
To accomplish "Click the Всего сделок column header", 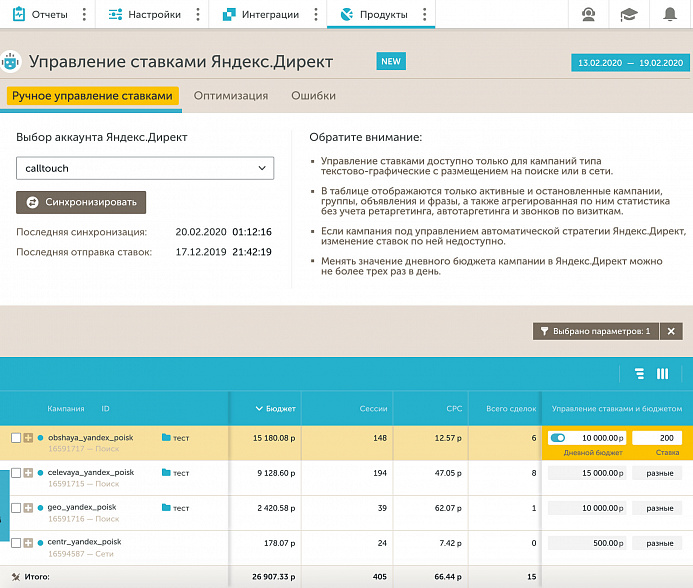I will (511, 409).
